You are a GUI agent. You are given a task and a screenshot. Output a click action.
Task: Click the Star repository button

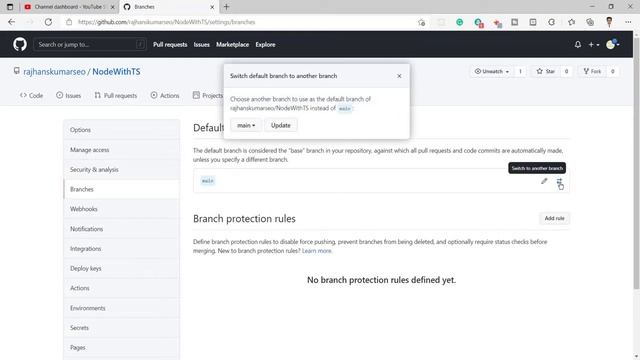(546, 71)
